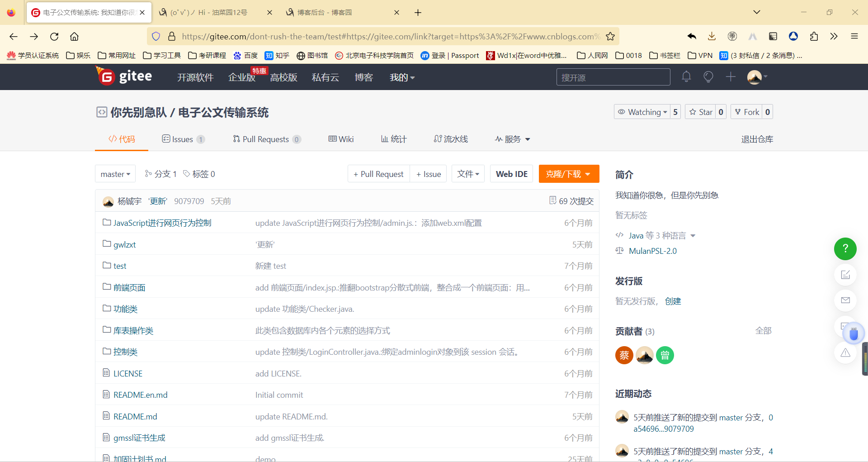This screenshot has height=462, width=868.
Task: Open MulanPSL-2.0 license link
Action: (653, 251)
